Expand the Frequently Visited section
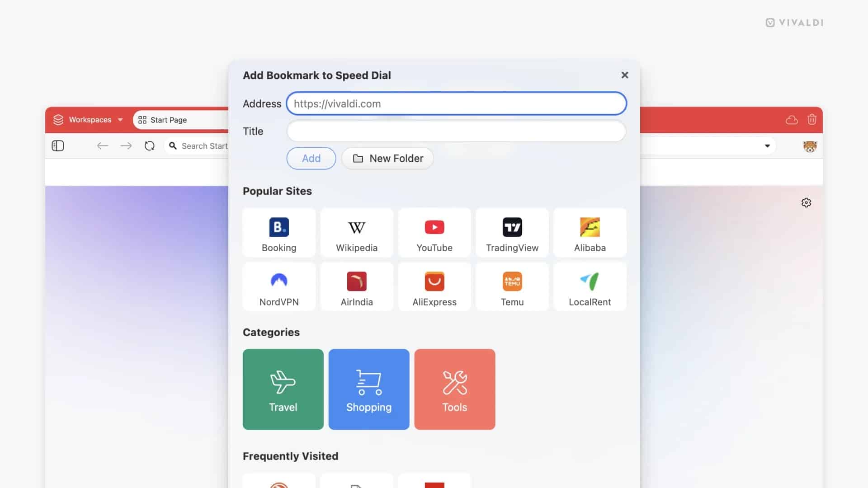This screenshot has width=868, height=488. coord(290,456)
